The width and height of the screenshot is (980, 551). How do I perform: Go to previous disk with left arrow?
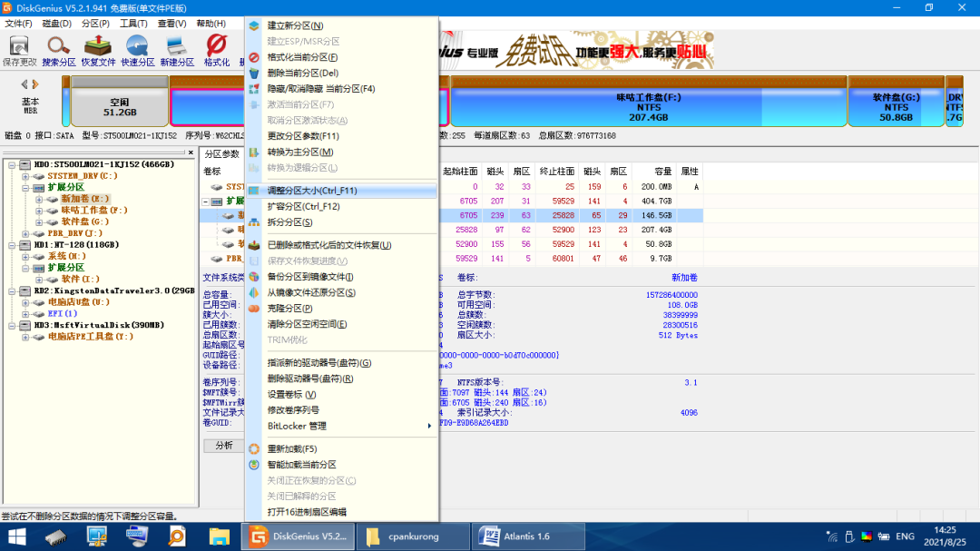(x=24, y=84)
